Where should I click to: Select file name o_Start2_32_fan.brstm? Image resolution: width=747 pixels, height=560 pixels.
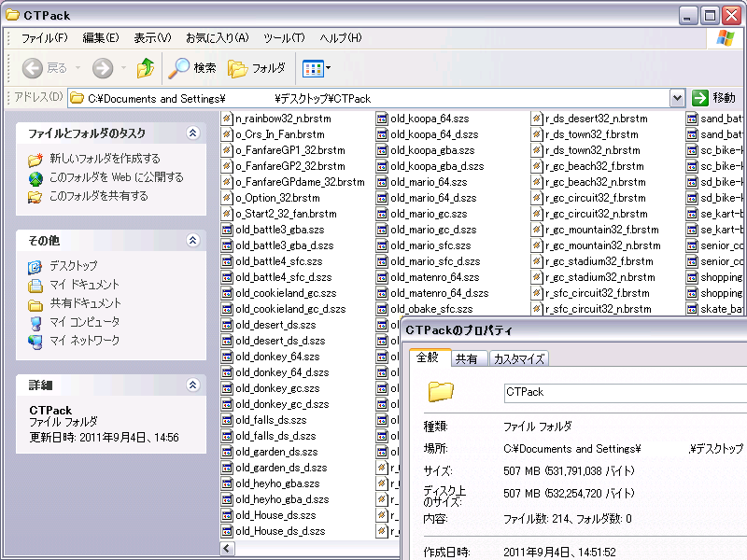click(x=287, y=214)
